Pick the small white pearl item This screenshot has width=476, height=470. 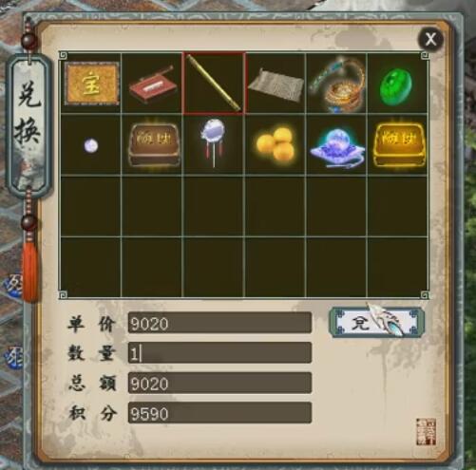point(91,145)
